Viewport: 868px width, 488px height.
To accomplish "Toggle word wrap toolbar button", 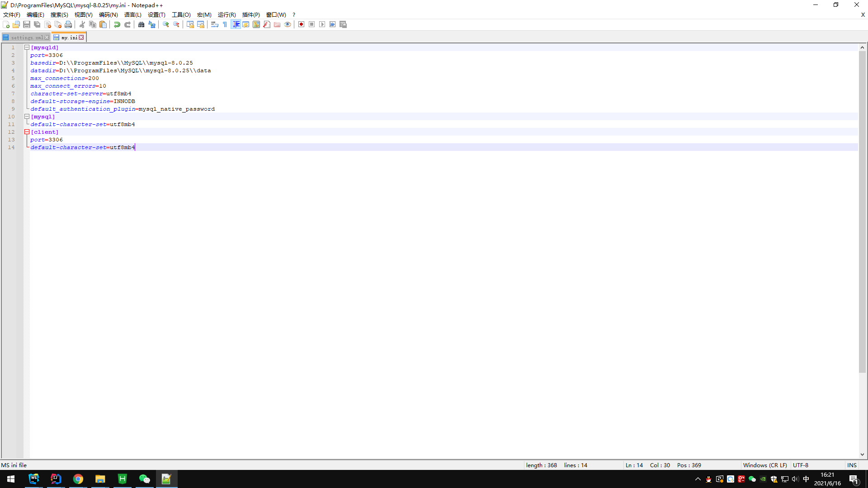I will pyautogui.click(x=215, y=24).
